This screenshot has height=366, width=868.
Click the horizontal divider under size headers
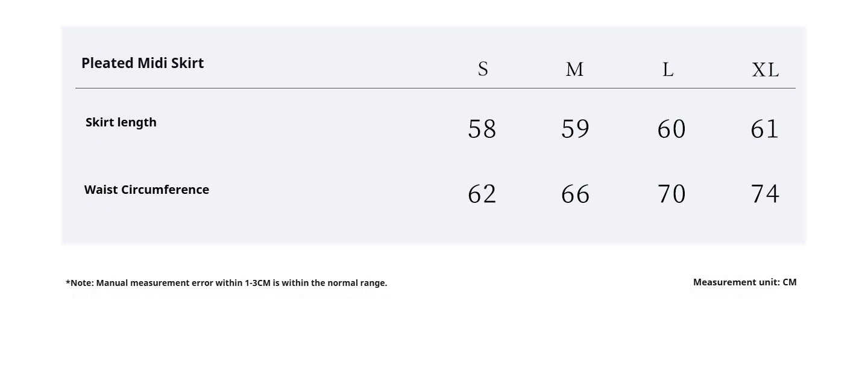(x=435, y=88)
